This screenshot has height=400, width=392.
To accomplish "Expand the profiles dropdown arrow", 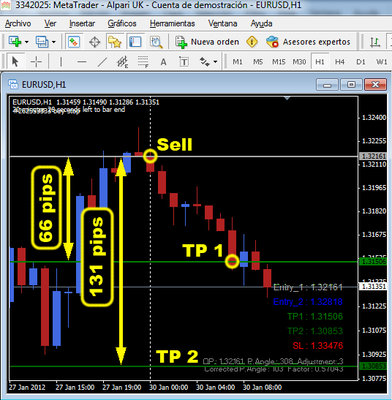I will 54,42.
